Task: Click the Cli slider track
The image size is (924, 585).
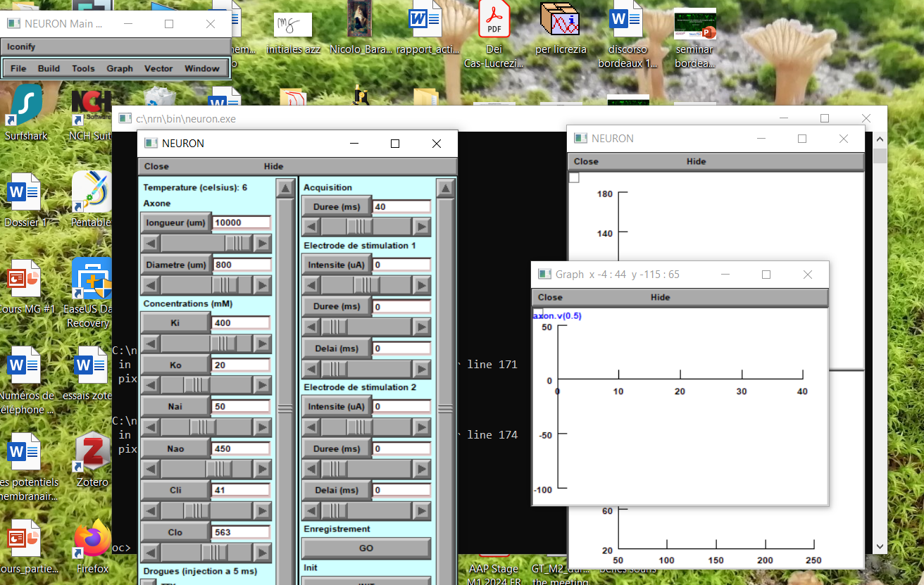Action: [206, 510]
